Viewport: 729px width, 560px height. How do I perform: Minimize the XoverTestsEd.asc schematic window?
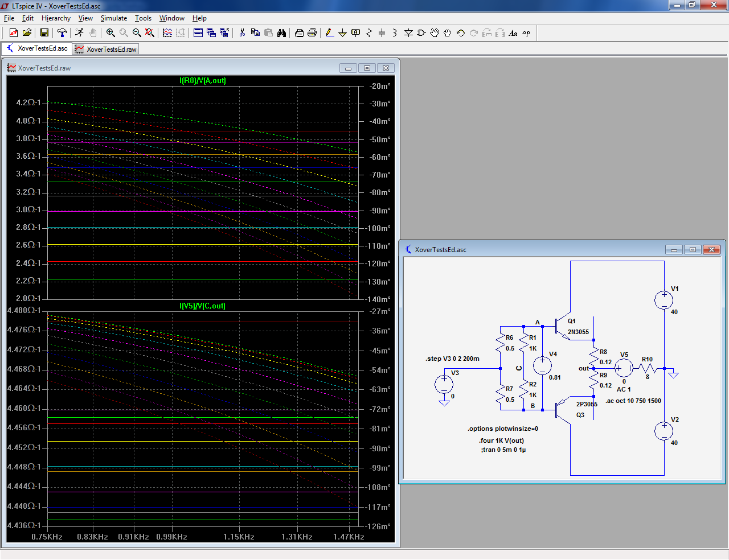(x=674, y=249)
